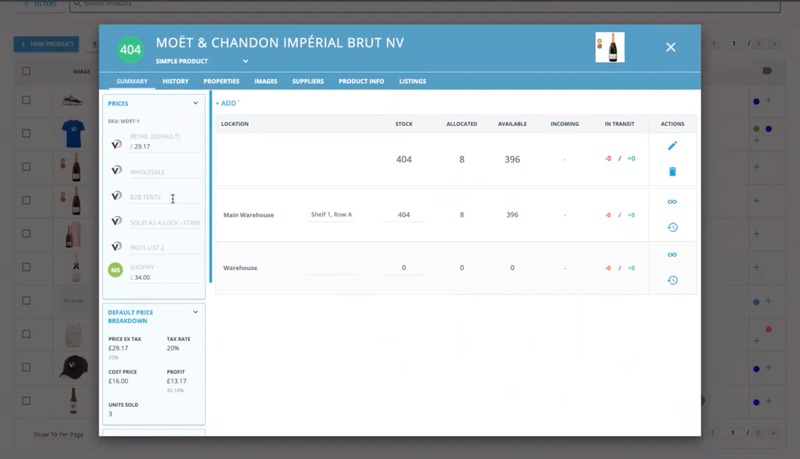The height and width of the screenshot is (459, 800).
Task: Collapse the Prices panel
Action: point(195,103)
